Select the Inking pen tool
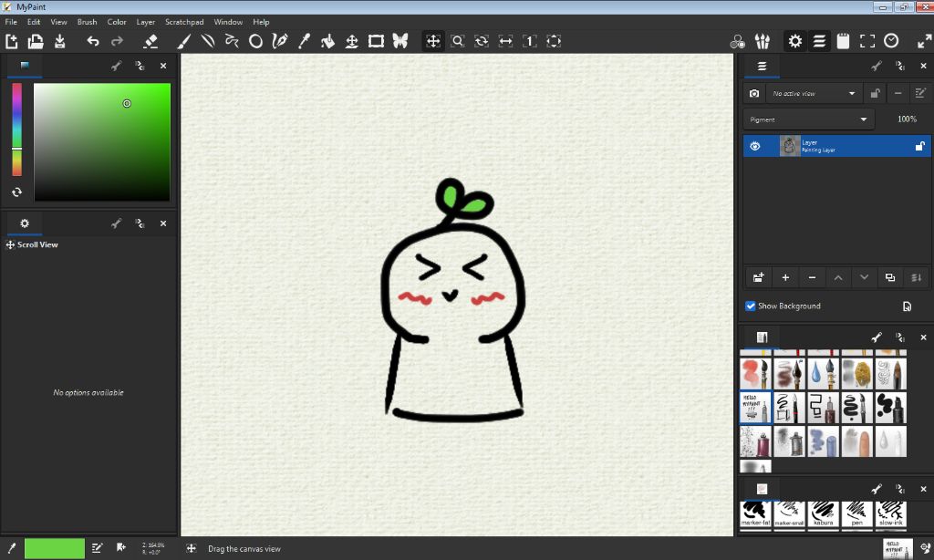The height and width of the screenshot is (560, 934). pos(279,41)
